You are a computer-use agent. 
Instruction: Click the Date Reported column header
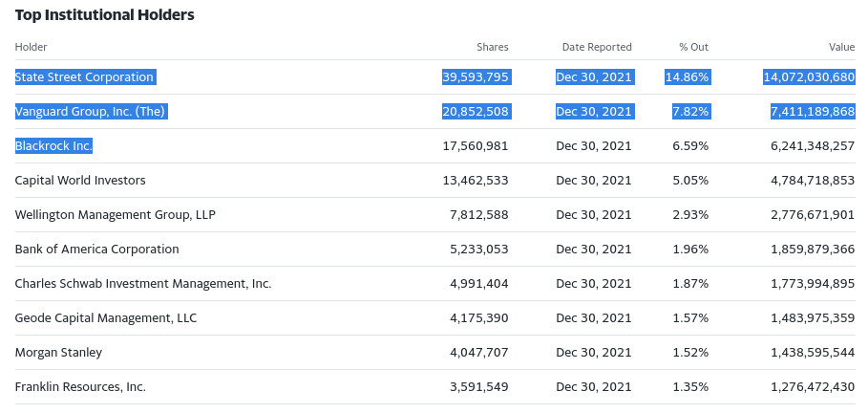597,47
